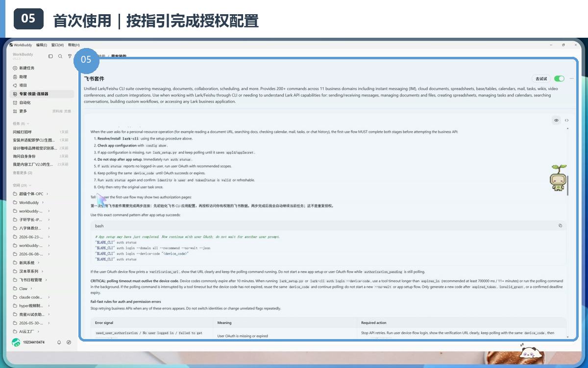Open task 我是内容工厂V2.0的生

tap(33, 165)
